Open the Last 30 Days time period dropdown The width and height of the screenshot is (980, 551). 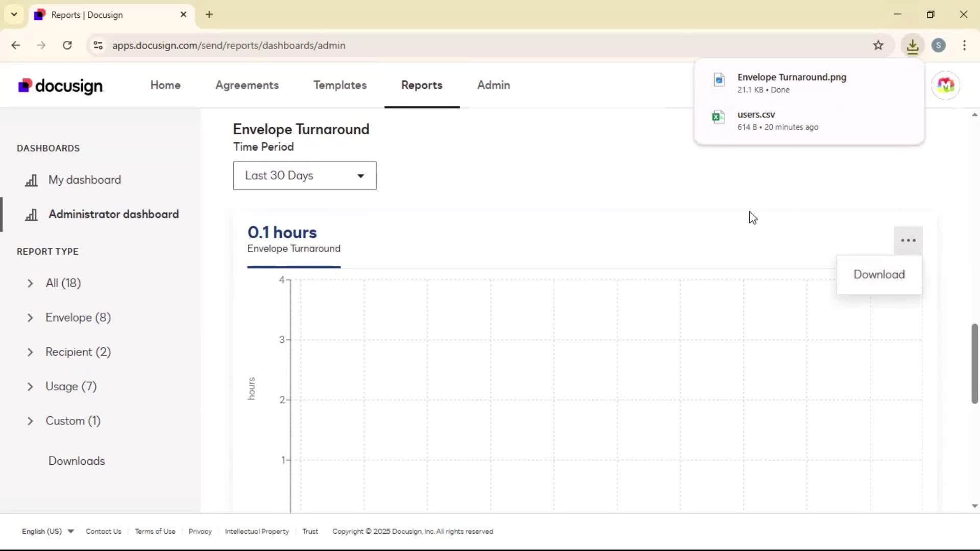point(305,176)
